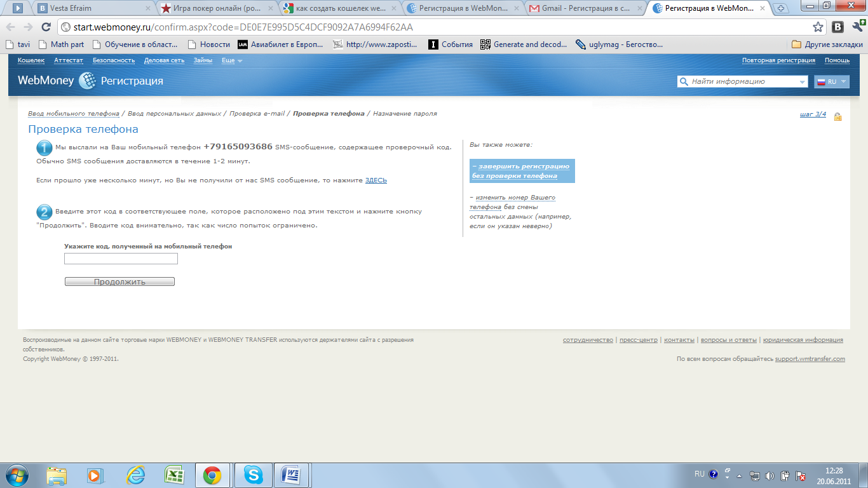Open the Займы menu item
The image size is (868, 488).
[x=203, y=60]
